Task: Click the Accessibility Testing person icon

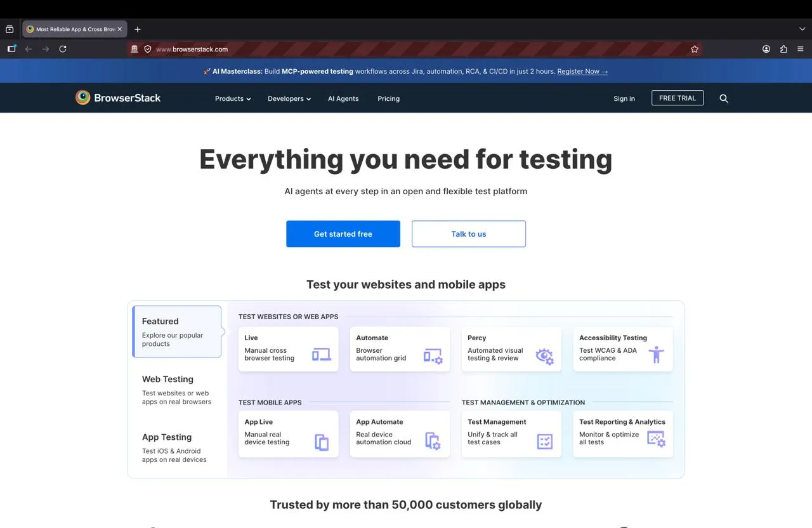Action: point(657,355)
